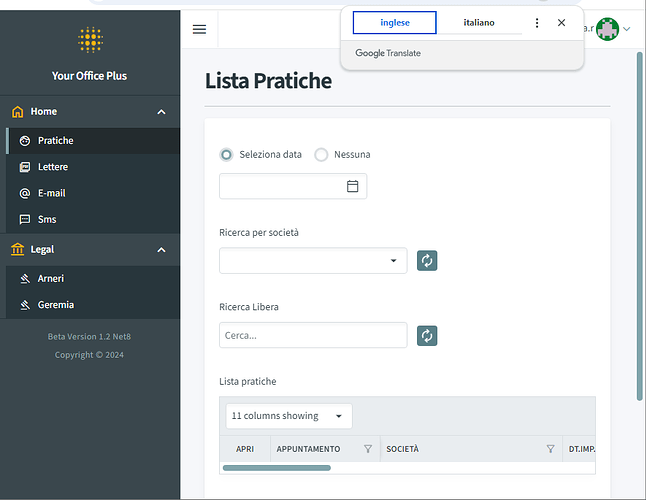Open Arneri under Legal
Image resolution: width=646 pixels, height=500 pixels.
coord(93,279)
